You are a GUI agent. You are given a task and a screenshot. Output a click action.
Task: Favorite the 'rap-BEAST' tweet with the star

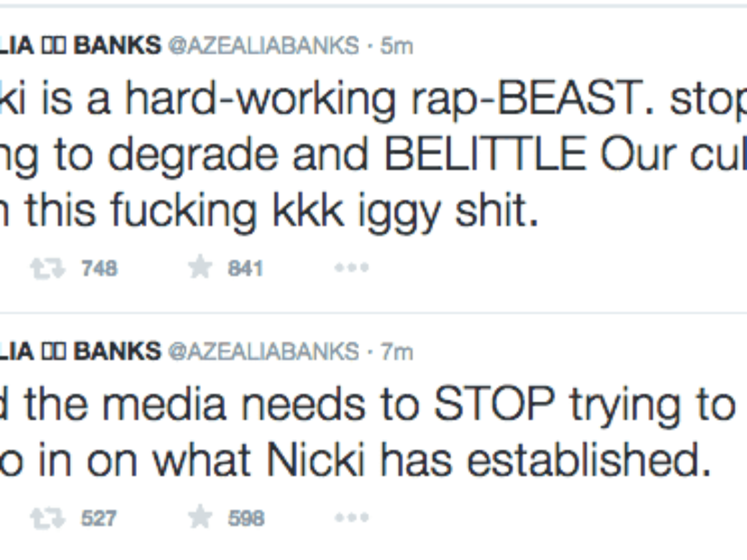[200, 268]
